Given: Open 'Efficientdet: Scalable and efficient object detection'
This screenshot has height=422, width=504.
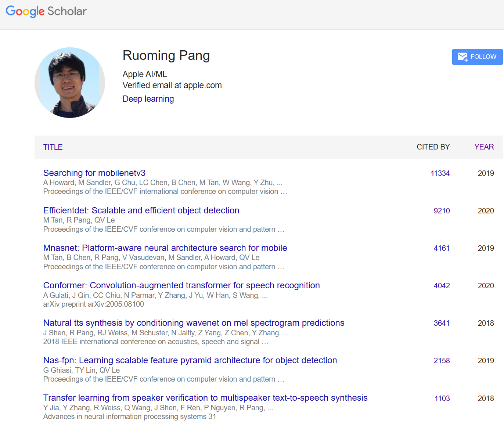Looking at the screenshot, I should [141, 210].
